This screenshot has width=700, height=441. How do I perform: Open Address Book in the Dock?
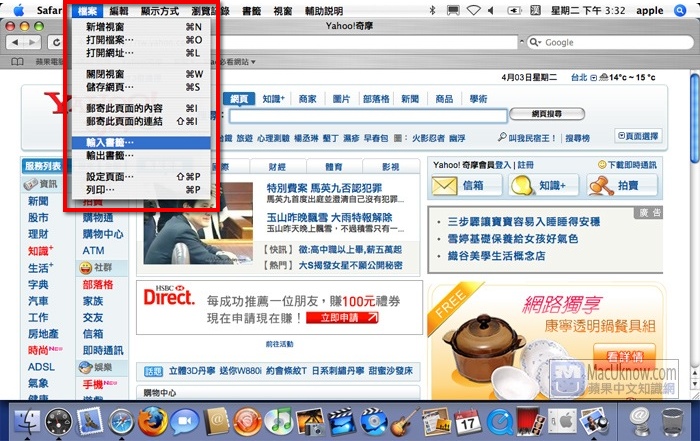click(216, 422)
